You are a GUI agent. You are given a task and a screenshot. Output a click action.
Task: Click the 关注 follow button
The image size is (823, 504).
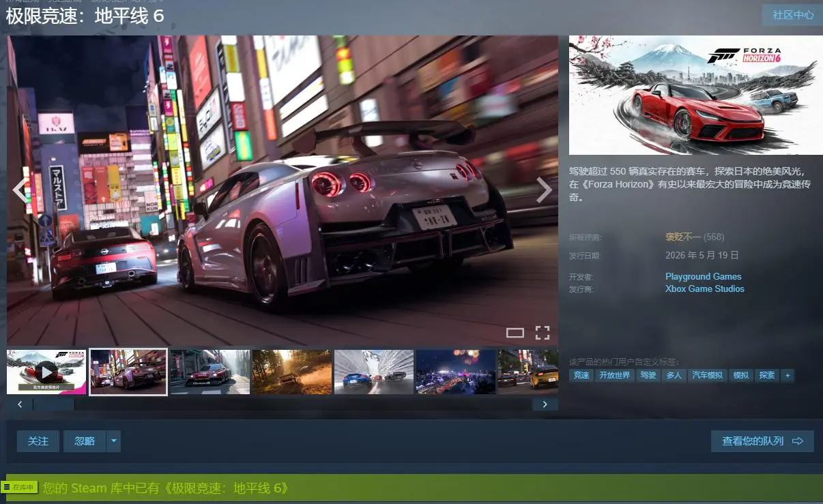[38, 441]
